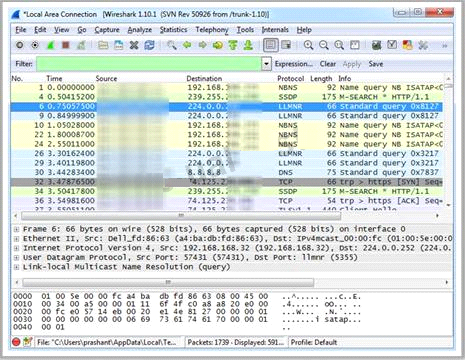Edit capture filters from toolbar
The image size is (465, 360).
[377, 45]
